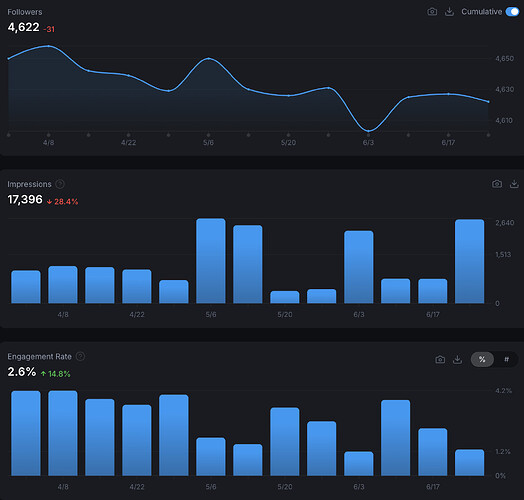
Task: Download the Engagement Rate chart data
Action: [457, 360]
